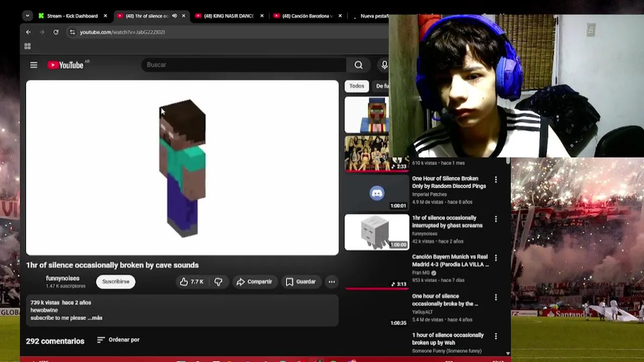This screenshot has width=644, height=362.
Task: Open the apps grid in bookmarks bar
Action: pos(28,46)
